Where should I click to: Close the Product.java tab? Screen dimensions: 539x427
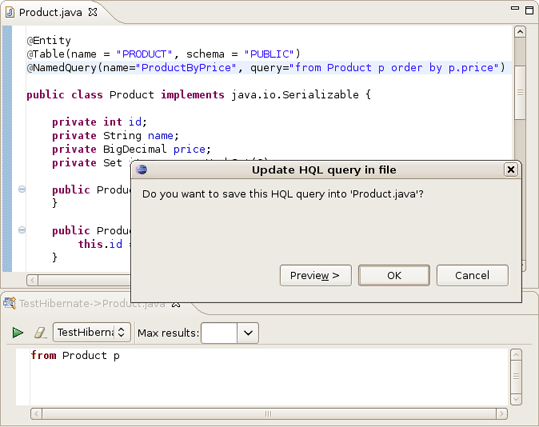pos(93,12)
